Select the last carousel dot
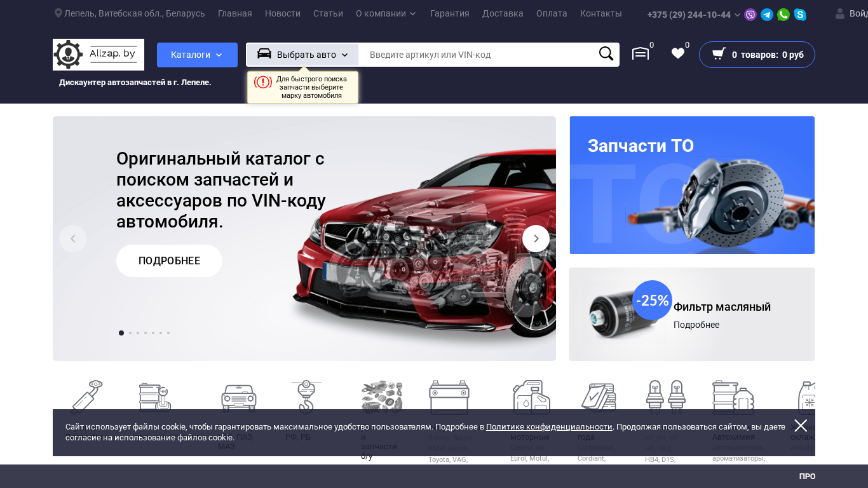Image resolution: width=868 pixels, height=488 pixels. point(168,333)
